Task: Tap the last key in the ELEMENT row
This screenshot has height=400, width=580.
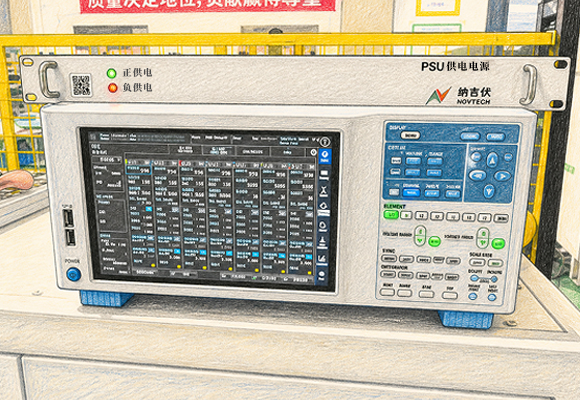Action: [501, 218]
